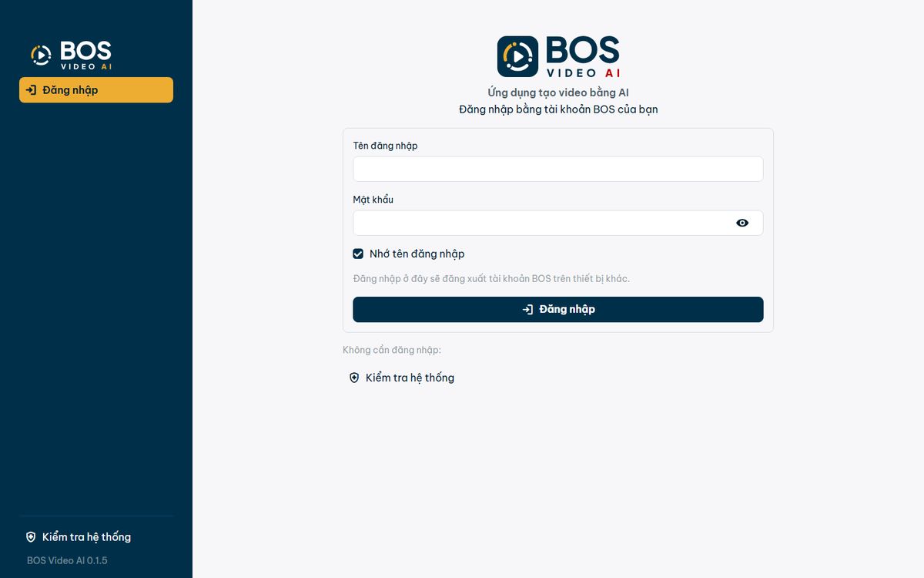The image size is (924, 578).
Task: Select Đăng nhập in the sidebar
Action: (x=96, y=90)
